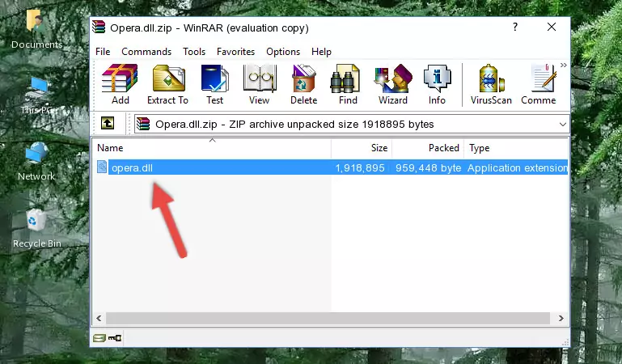The image size is (622, 364).
Task: Click the Find binoculars toolbar icon
Action: click(348, 84)
